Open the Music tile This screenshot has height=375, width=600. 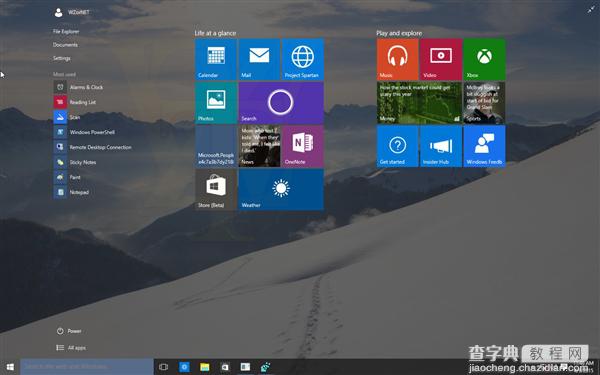(398, 59)
